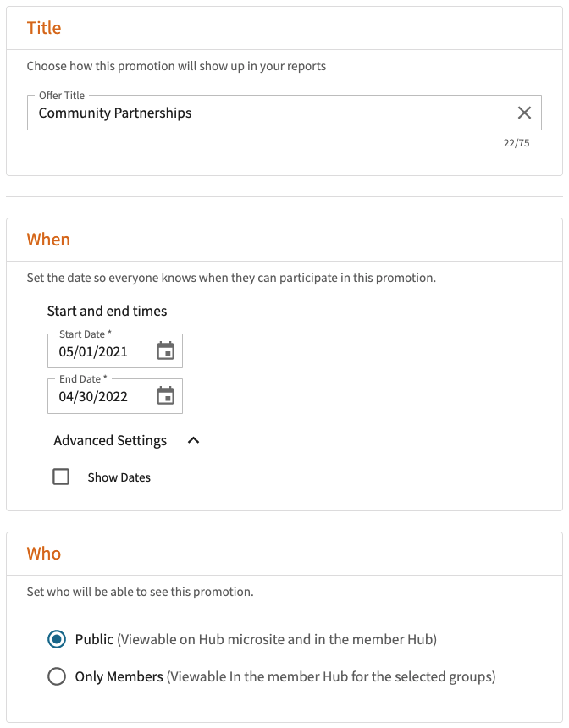Open the Start Date calendar picker icon
This screenshot has width=569, height=728.
165,351
